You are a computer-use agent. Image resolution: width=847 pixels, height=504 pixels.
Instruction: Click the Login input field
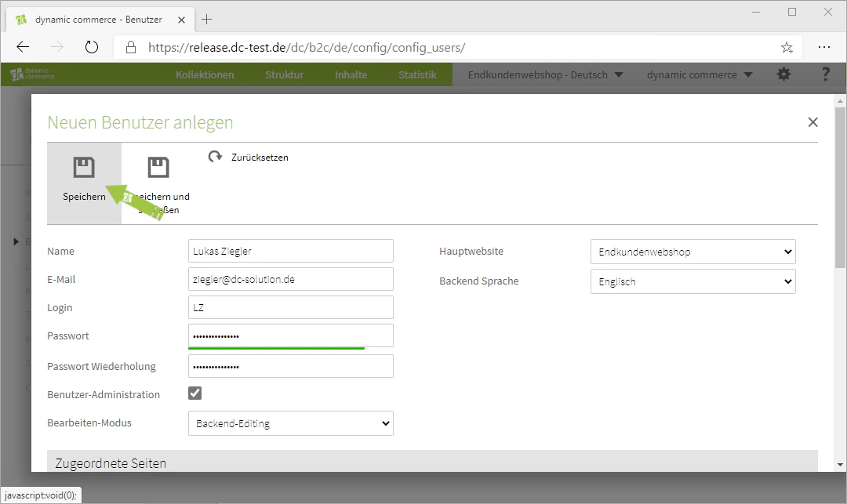(291, 307)
